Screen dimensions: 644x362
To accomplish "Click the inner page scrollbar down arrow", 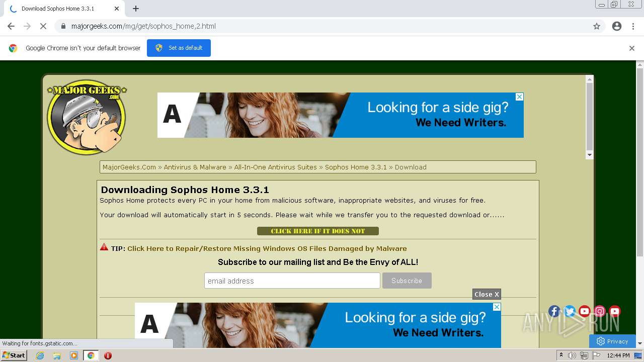I will [590, 155].
